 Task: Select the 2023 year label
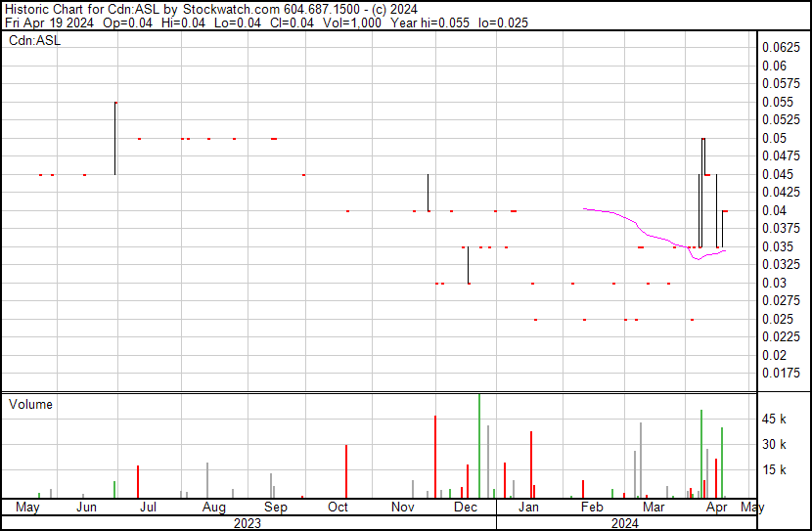click(x=247, y=523)
